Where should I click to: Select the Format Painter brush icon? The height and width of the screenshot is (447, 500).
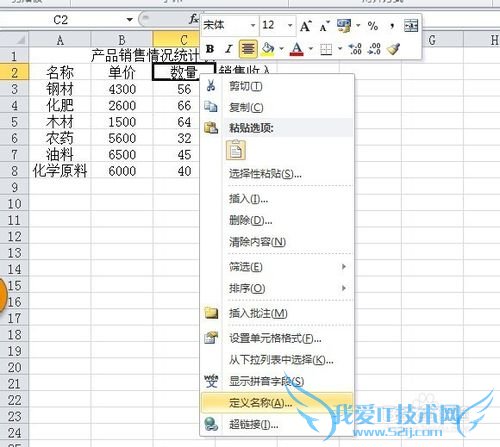pos(394,49)
